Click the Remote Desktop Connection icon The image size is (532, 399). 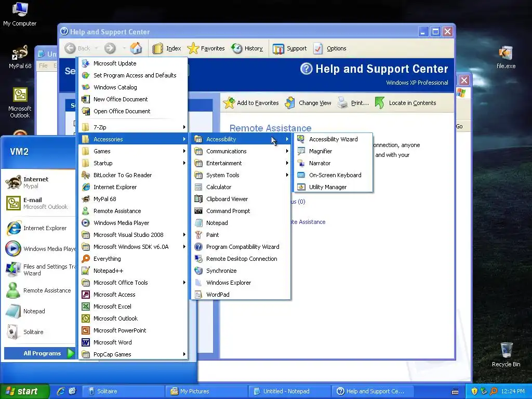(x=198, y=259)
